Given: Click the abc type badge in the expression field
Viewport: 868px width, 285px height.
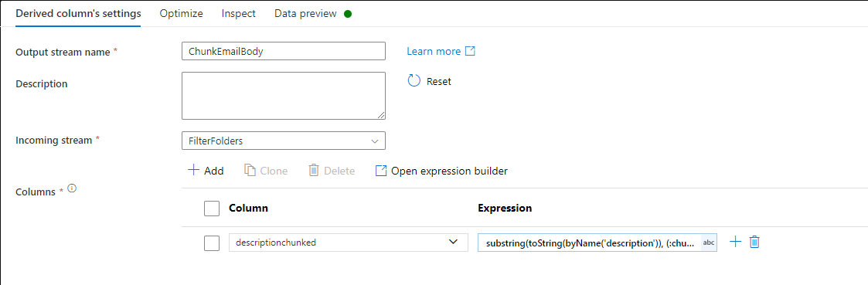Looking at the screenshot, I should point(709,243).
